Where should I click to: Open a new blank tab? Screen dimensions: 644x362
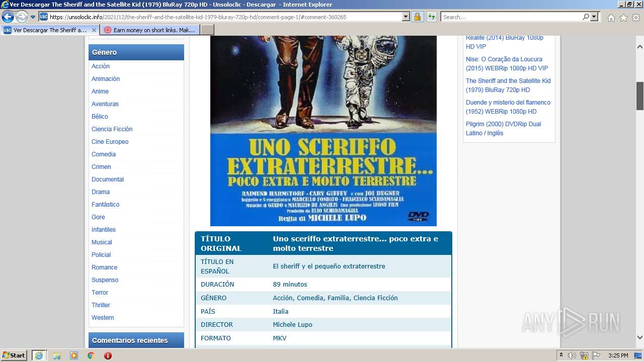[207, 30]
